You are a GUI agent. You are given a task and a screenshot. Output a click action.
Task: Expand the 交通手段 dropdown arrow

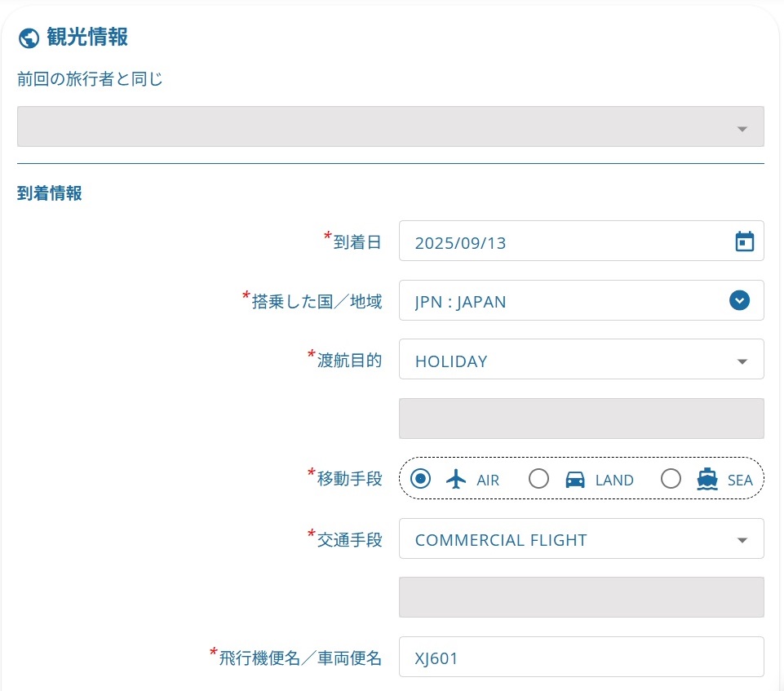click(742, 540)
